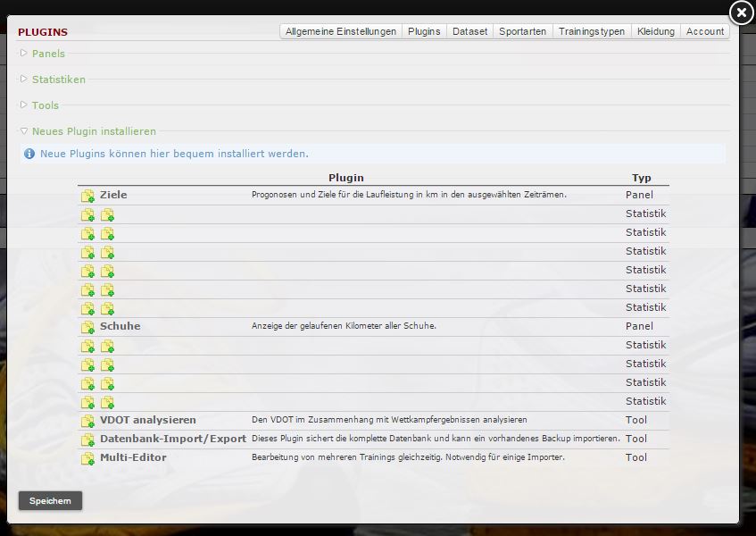Viewport: 756px width, 536px height.
Task: Collapse the Neues Plugin installieren section
Action: pos(93,131)
